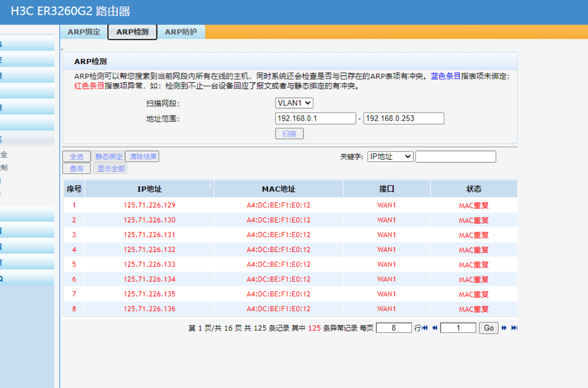Click the 静态绑定 button
This screenshot has width=588, height=388.
(x=109, y=157)
